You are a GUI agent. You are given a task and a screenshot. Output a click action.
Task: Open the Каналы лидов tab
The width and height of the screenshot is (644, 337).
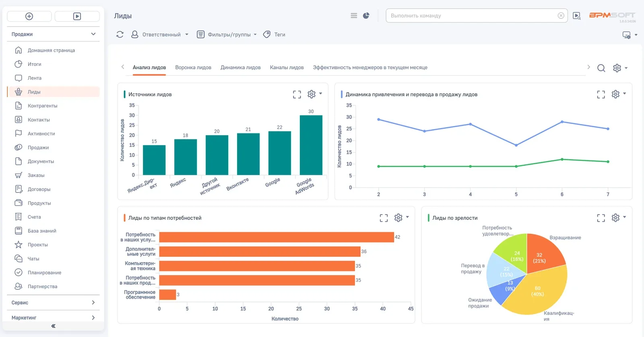coord(287,68)
